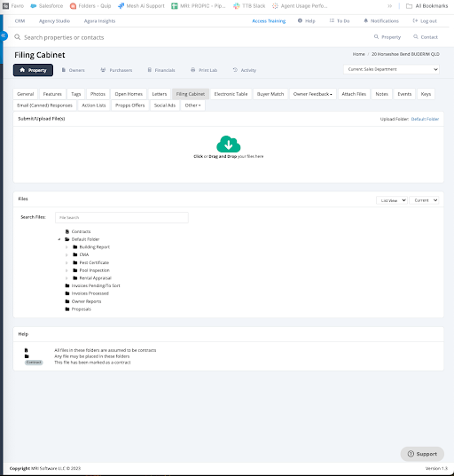Click the Notifications bell icon
This screenshot has height=476, width=454.
tap(365, 20)
